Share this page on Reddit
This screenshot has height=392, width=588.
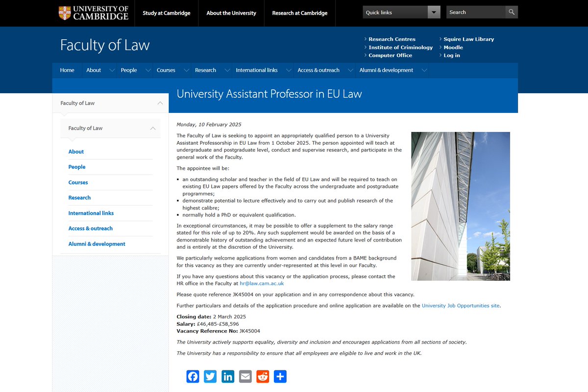click(x=263, y=377)
